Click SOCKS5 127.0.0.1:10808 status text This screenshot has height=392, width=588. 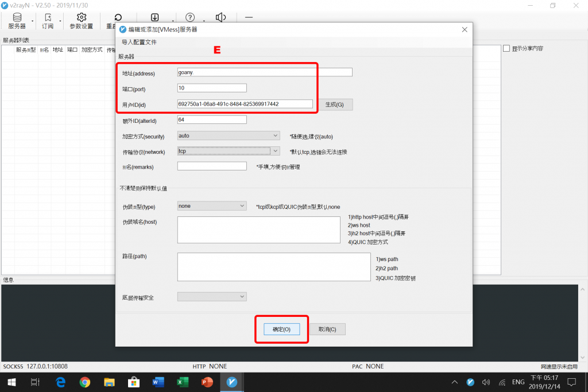coord(35,366)
